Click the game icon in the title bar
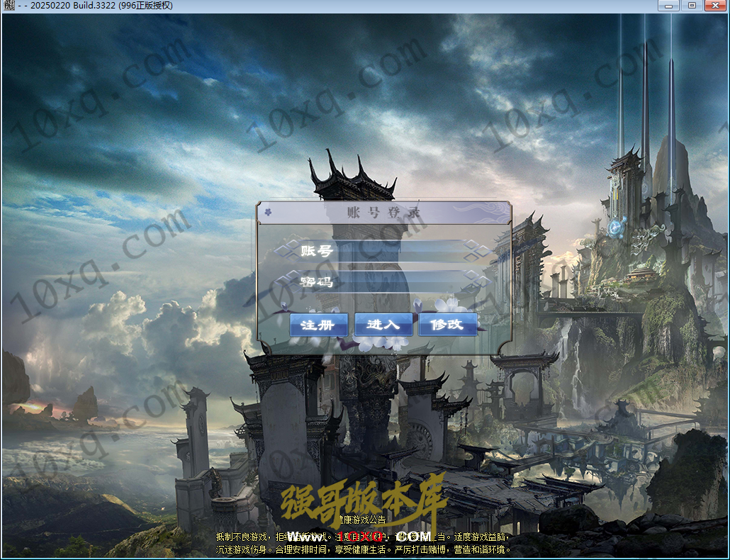 [9, 6]
